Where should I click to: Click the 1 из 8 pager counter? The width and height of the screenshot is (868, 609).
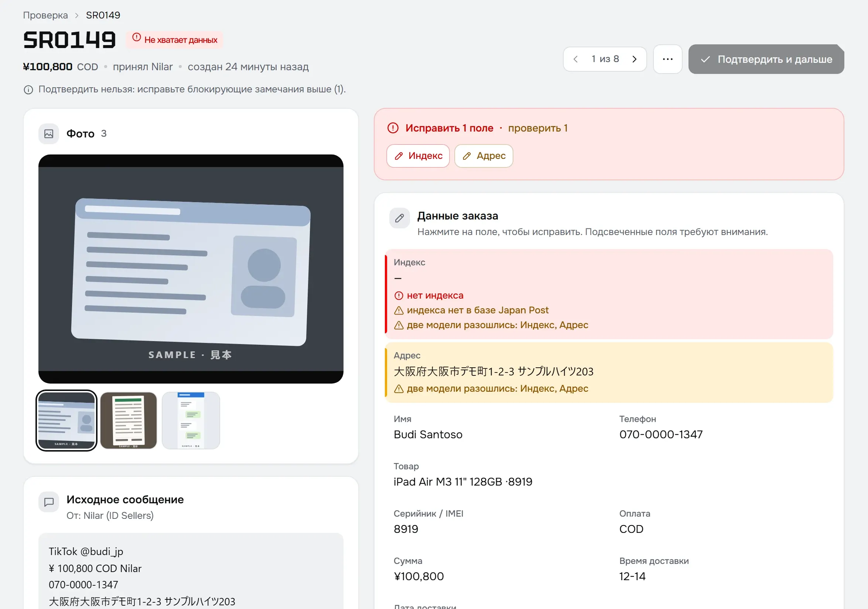click(605, 59)
